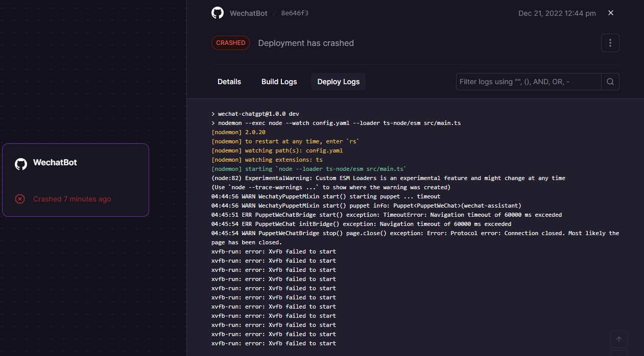Click the 'initBridge() exception' log line

click(x=361, y=224)
